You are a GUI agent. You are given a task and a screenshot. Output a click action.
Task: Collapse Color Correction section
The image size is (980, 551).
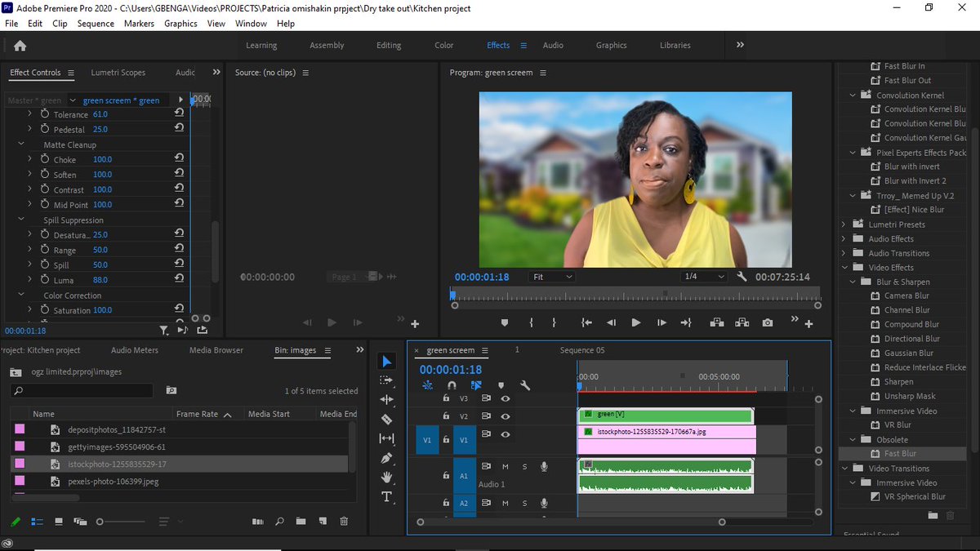pos(21,295)
